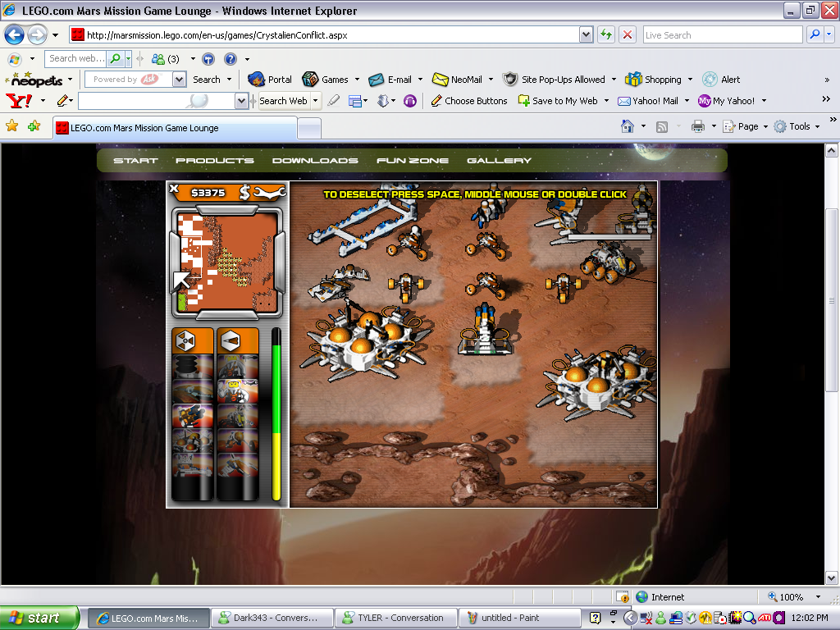Click the wrench repair icon in game panel
This screenshot has height=630, width=840.
[x=269, y=192]
